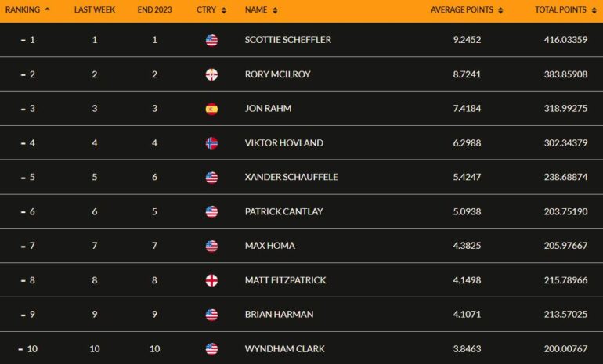
Task: Click the England flag beside Matt Fitzpatrick
Action: pos(211,280)
